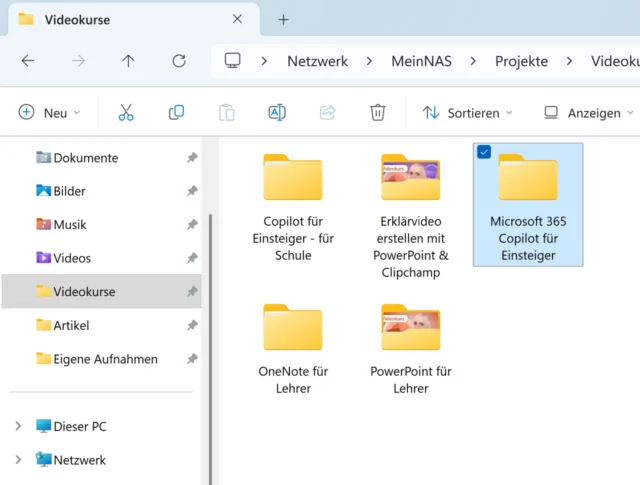Close the Videokurse tab
The image size is (640, 485).
237,19
